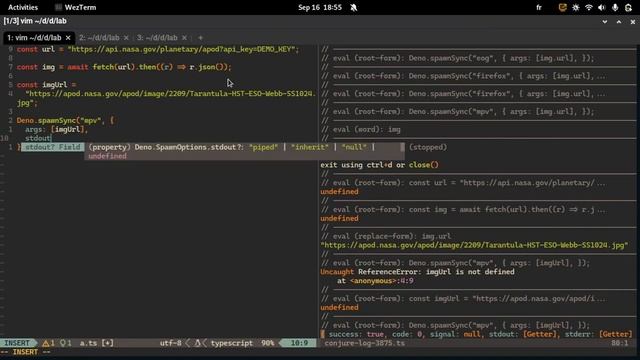The image size is (640, 360).
Task: Select the stdout? Field completion item
Action: coord(53,147)
